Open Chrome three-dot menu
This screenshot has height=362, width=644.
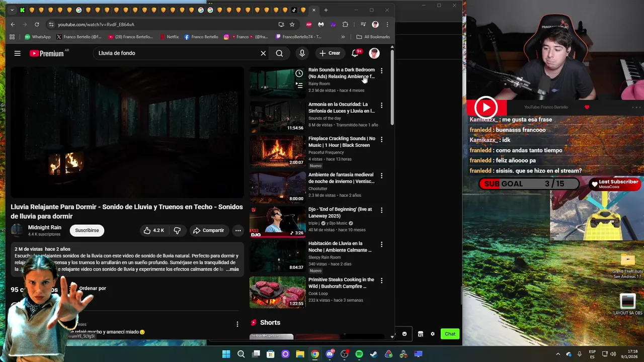coord(387,24)
